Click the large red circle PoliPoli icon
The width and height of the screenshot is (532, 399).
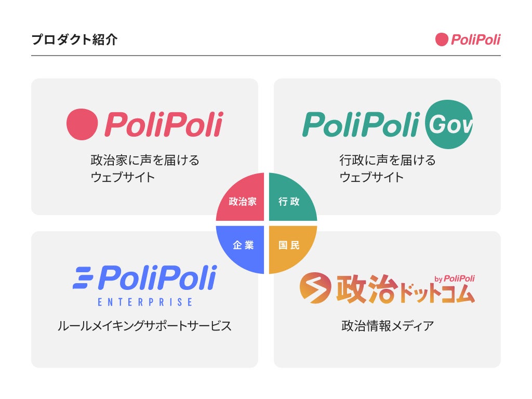82,124
